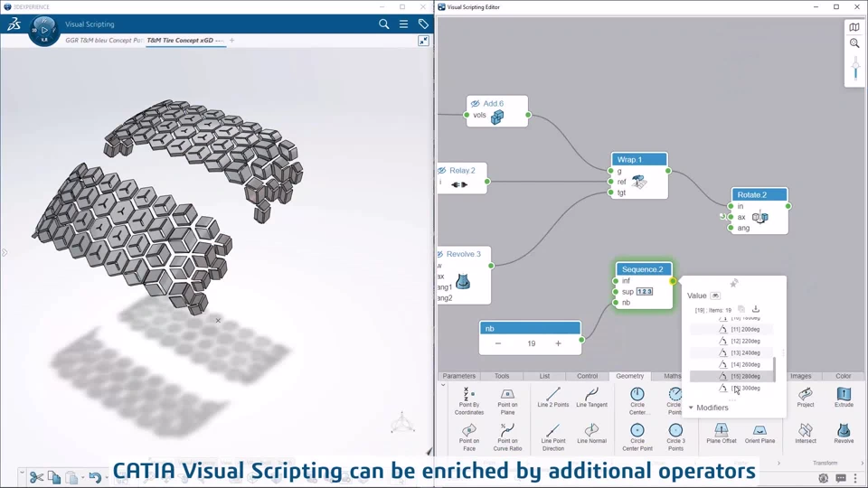Collapse the operator palette with chevron
Screen dimensions: 868x488
point(443,385)
